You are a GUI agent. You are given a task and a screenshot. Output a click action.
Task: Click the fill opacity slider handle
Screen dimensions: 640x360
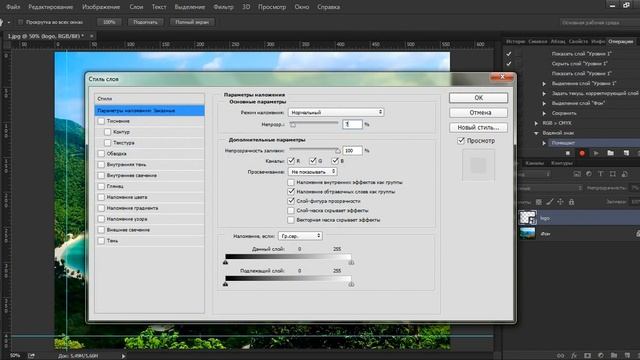click(338, 151)
